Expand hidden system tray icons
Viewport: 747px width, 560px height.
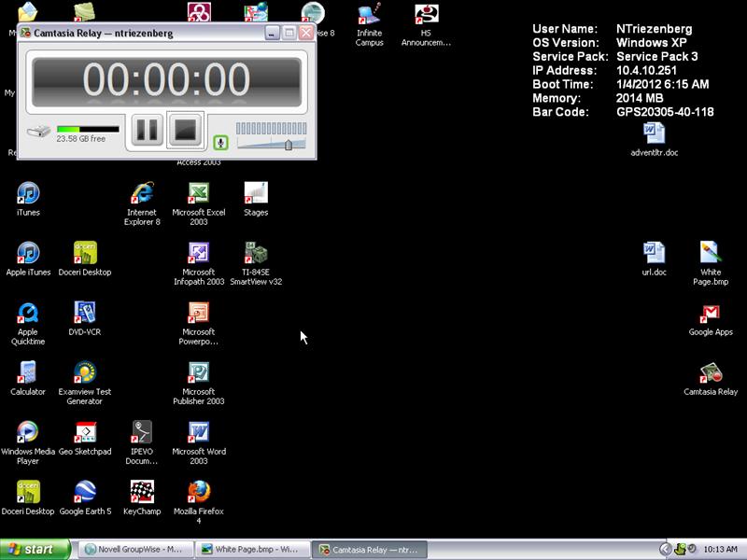[666, 550]
